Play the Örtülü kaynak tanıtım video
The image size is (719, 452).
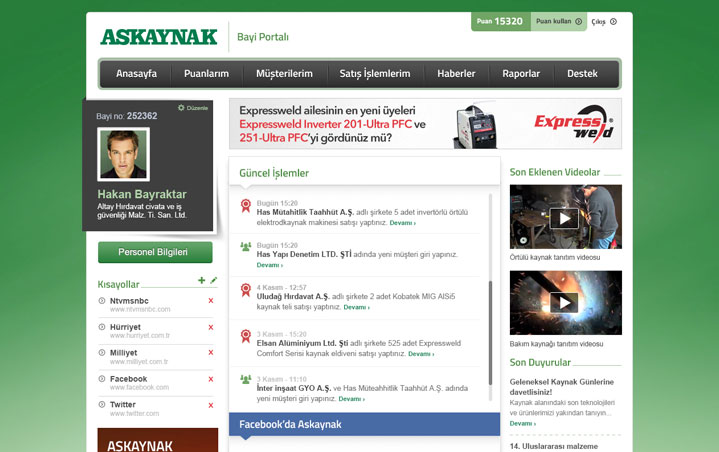pyautogui.click(x=564, y=218)
